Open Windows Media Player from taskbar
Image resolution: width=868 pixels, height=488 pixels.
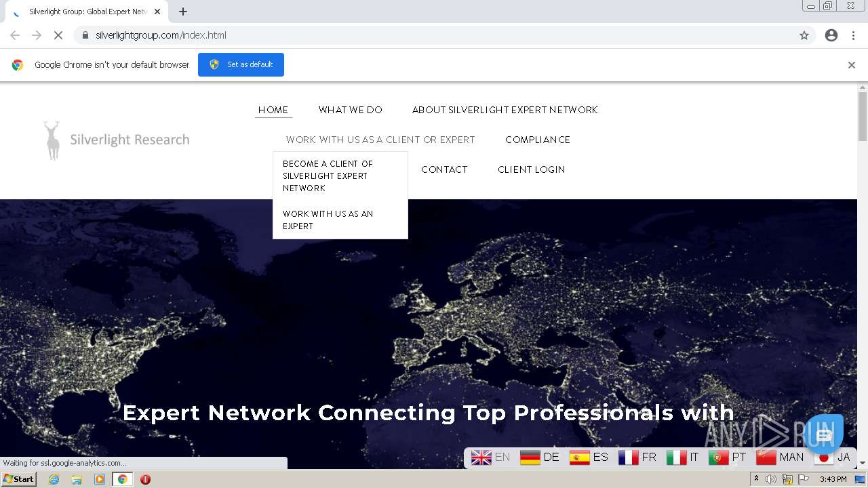(100, 479)
